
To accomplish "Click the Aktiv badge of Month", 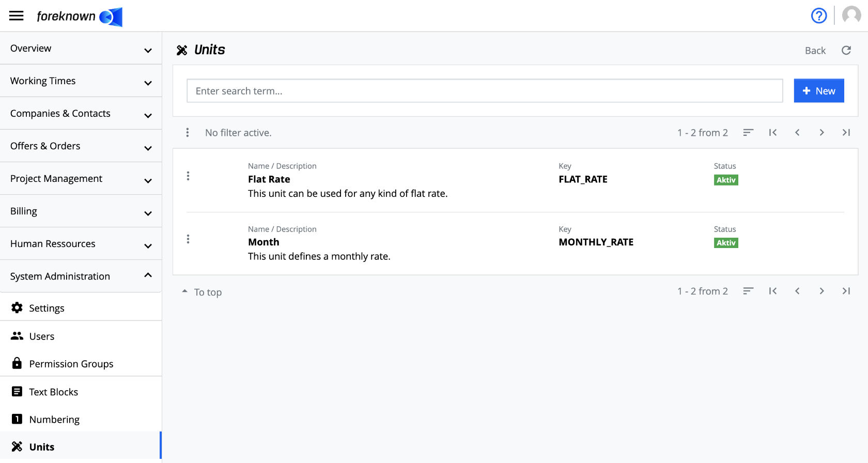I will click(726, 243).
